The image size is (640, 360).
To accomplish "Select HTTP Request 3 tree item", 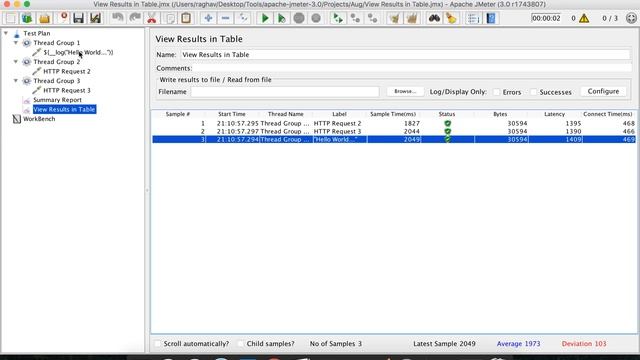I will pyautogui.click(x=67, y=90).
